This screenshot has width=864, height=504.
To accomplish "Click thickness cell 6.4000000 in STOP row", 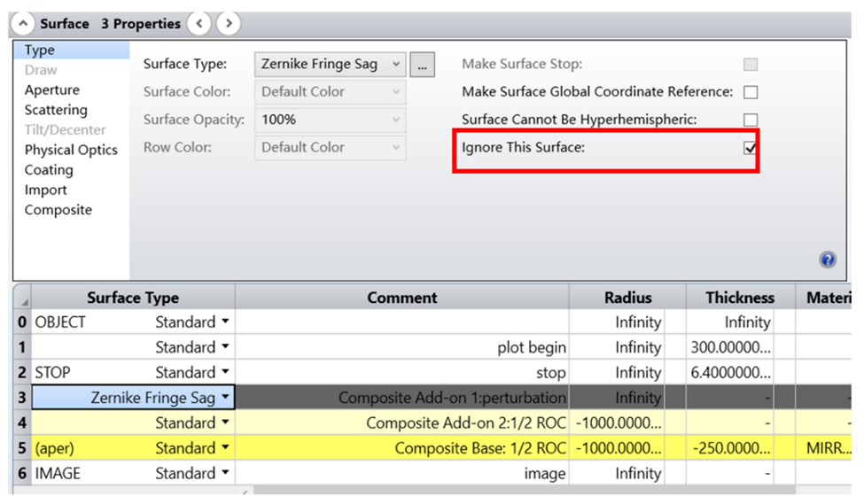I will coord(730,372).
